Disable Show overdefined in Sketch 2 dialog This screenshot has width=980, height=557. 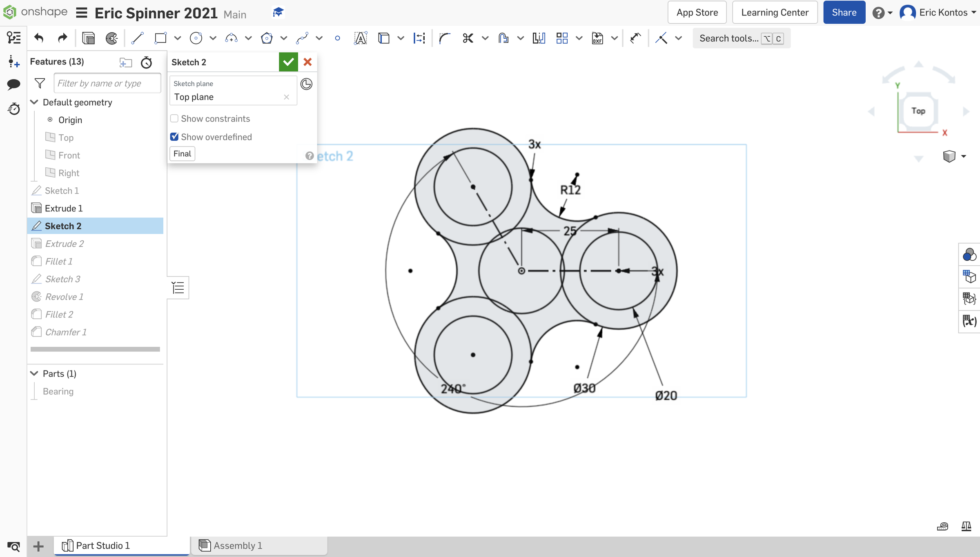pyautogui.click(x=174, y=137)
